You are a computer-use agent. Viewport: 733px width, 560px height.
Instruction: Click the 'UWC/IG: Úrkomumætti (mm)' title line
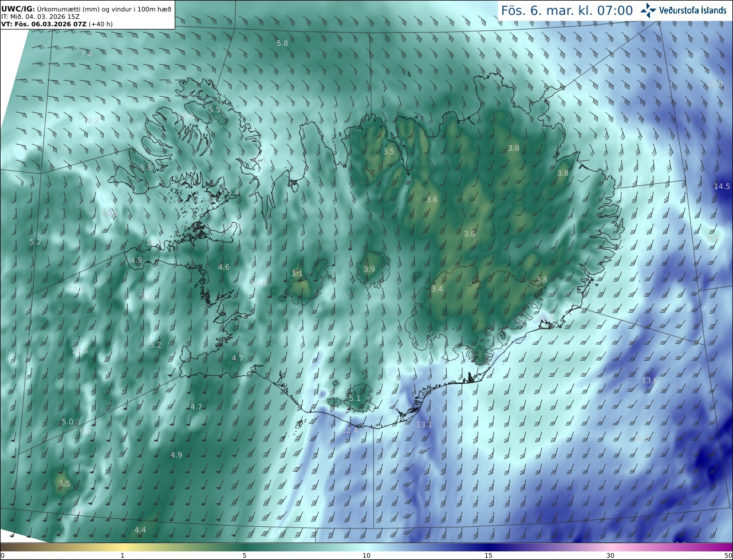pyautogui.click(x=86, y=9)
